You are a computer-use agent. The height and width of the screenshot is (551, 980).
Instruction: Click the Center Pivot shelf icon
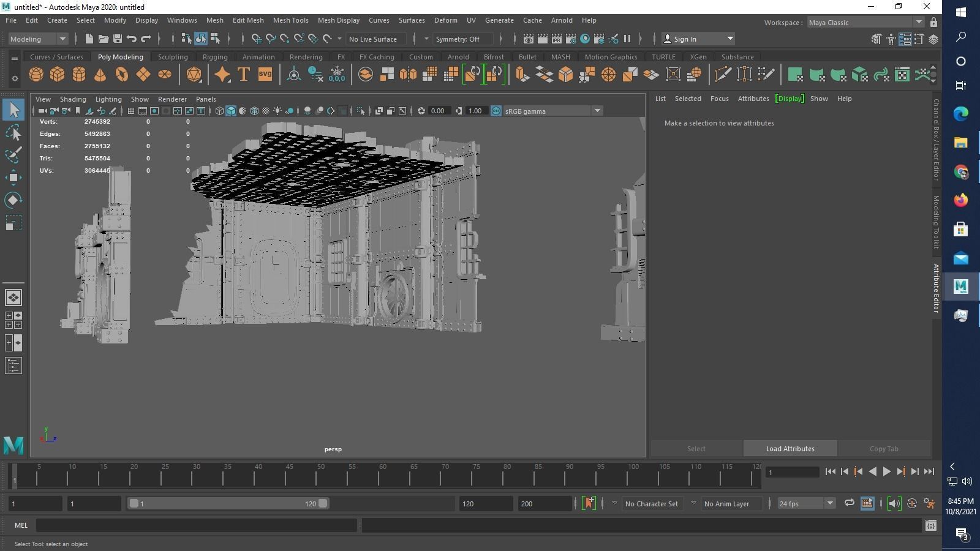tap(294, 75)
